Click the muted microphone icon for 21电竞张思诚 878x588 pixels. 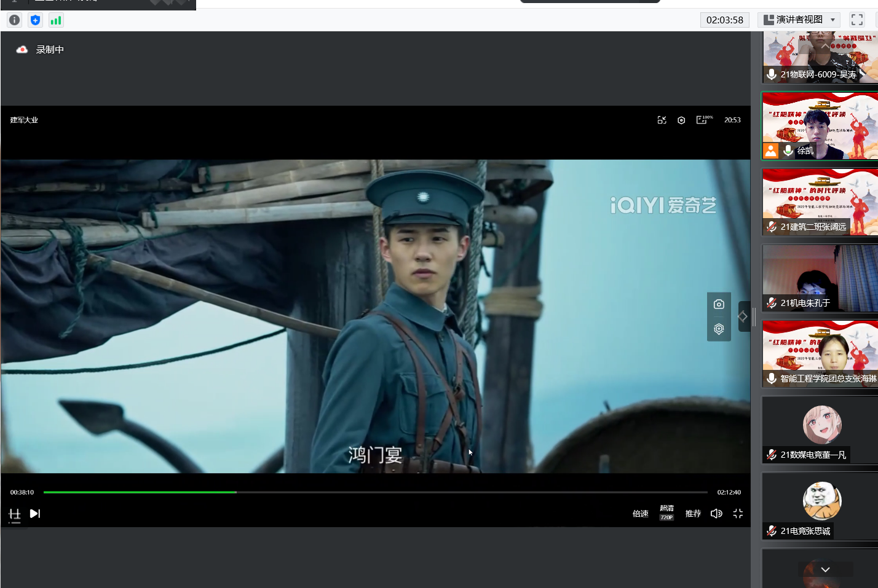pos(772,531)
